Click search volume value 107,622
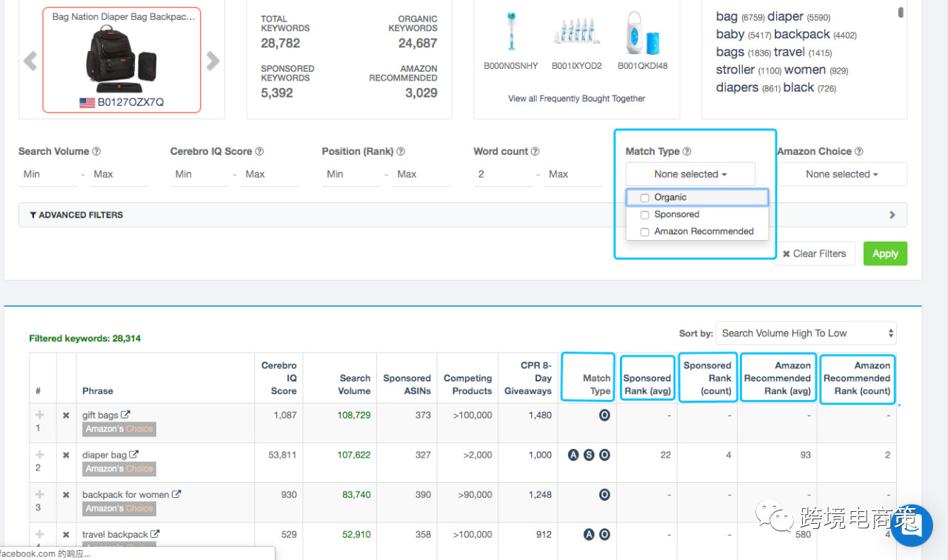 coord(354,455)
